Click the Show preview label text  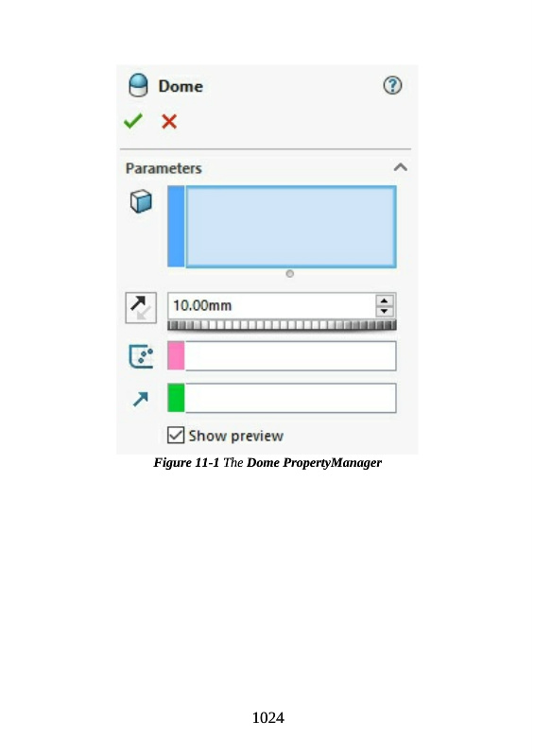pyautogui.click(x=236, y=436)
